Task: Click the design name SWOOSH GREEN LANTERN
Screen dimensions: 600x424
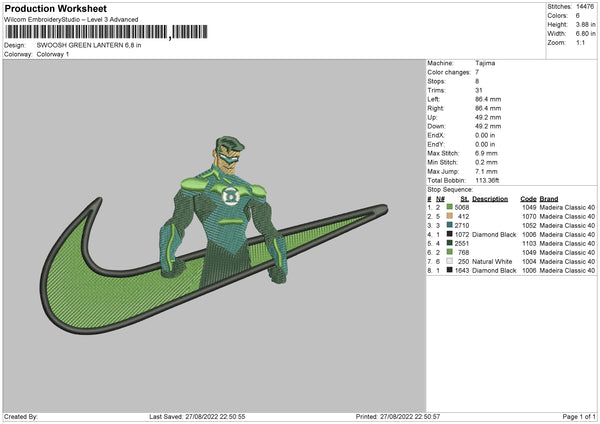Action: (90, 46)
